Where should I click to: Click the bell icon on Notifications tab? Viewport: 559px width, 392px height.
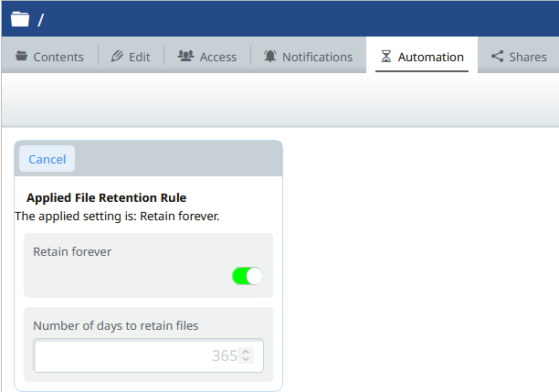pyautogui.click(x=270, y=57)
